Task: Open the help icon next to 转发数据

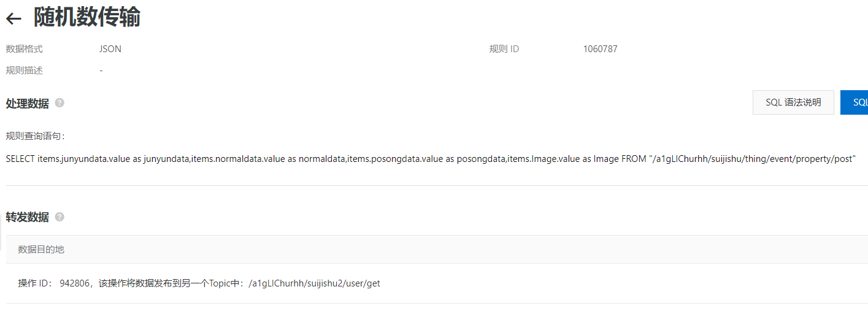Action: 60,217
